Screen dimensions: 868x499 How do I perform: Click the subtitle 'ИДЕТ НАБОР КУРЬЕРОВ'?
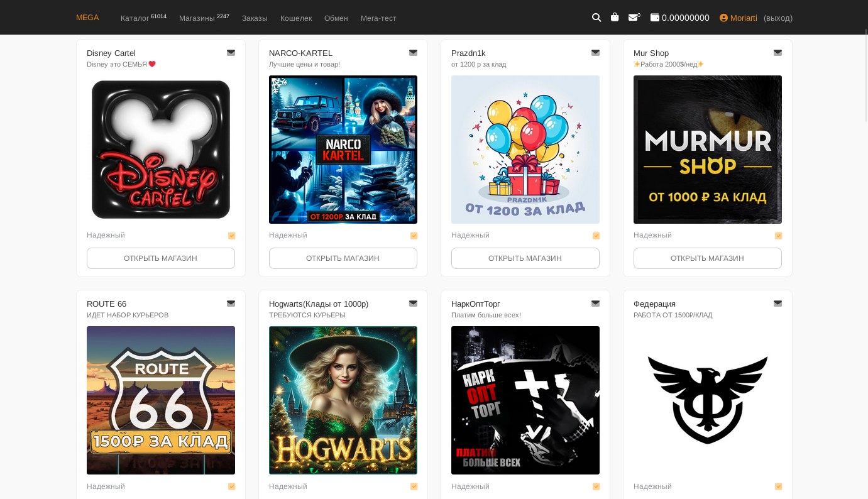pyautogui.click(x=128, y=315)
